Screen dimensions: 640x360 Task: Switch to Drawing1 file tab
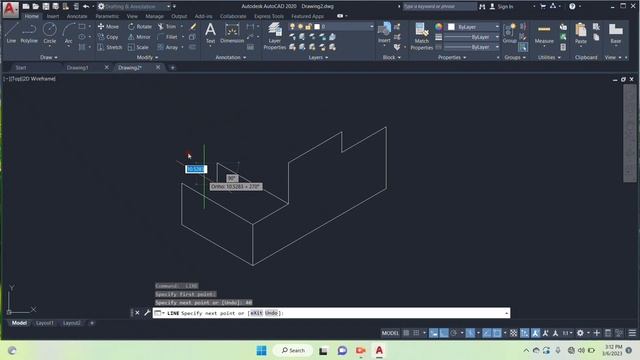78,68
